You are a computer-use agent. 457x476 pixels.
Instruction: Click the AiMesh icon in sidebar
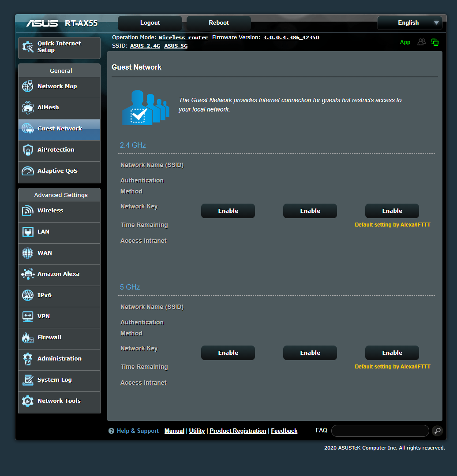coord(28,108)
